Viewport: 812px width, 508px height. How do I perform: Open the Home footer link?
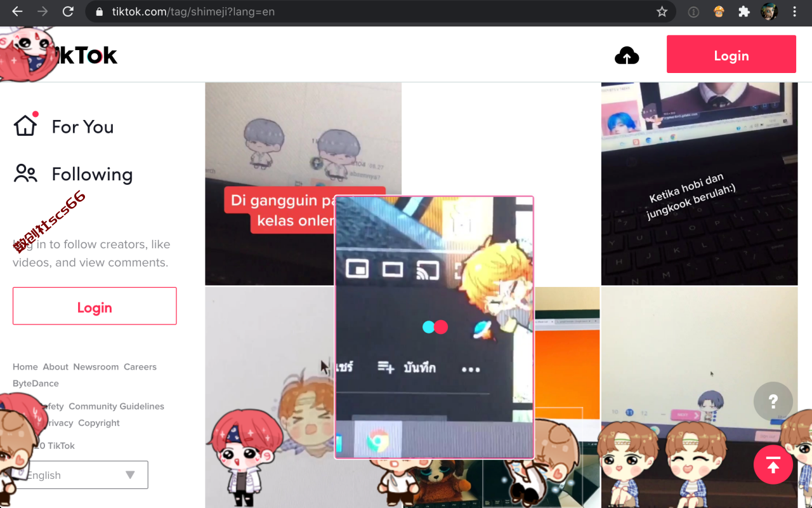click(x=25, y=367)
